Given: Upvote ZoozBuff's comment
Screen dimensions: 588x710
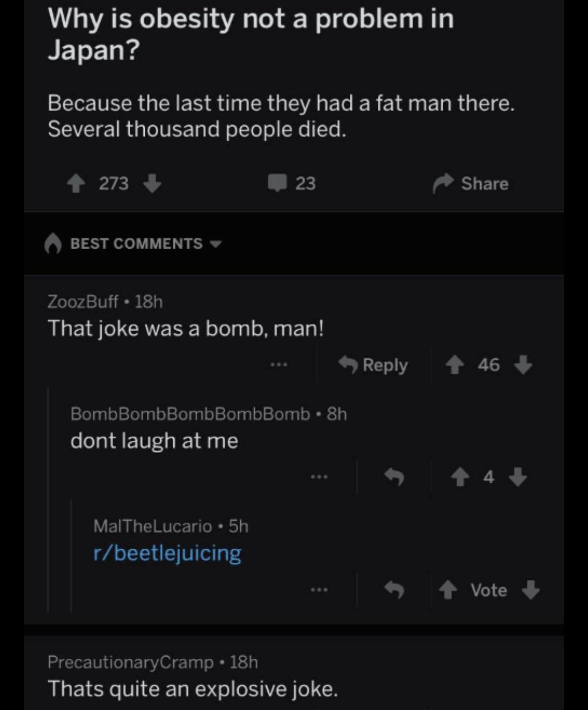Looking at the screenshot, I should coord(455,365).
